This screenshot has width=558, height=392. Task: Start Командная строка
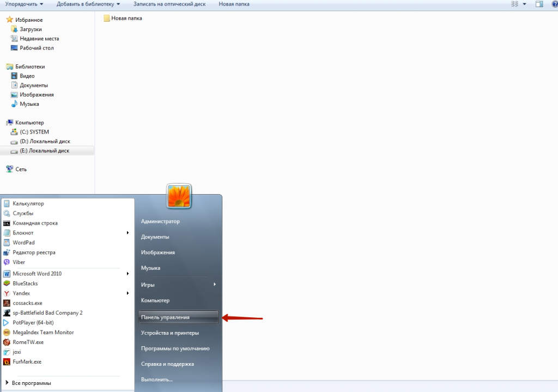pyautogui.click(x=35, y=223)
